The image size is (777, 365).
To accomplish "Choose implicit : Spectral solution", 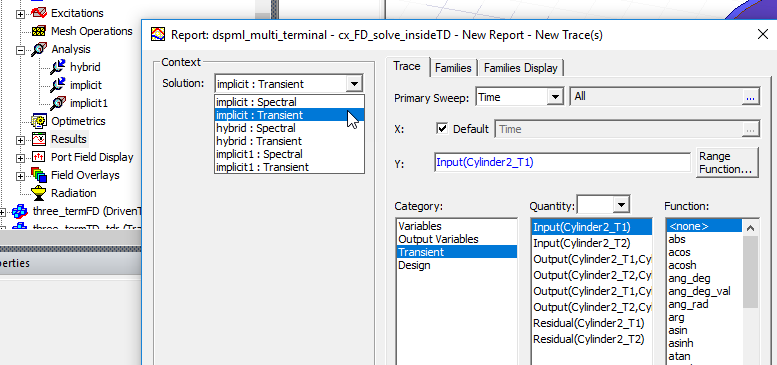I will click(289, 102).
